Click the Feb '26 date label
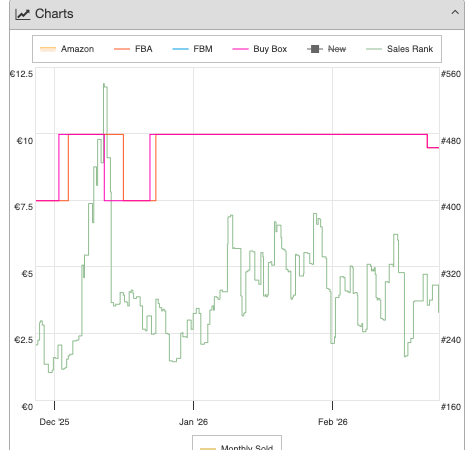This screenshot has height=450, width=474. 333,422
